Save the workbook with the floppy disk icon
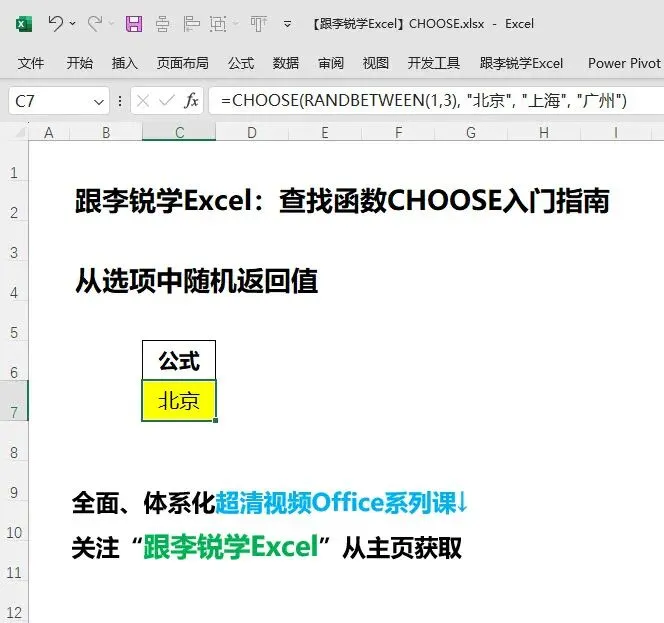This screenshot has width=664, height=623. tap(134, 24)
